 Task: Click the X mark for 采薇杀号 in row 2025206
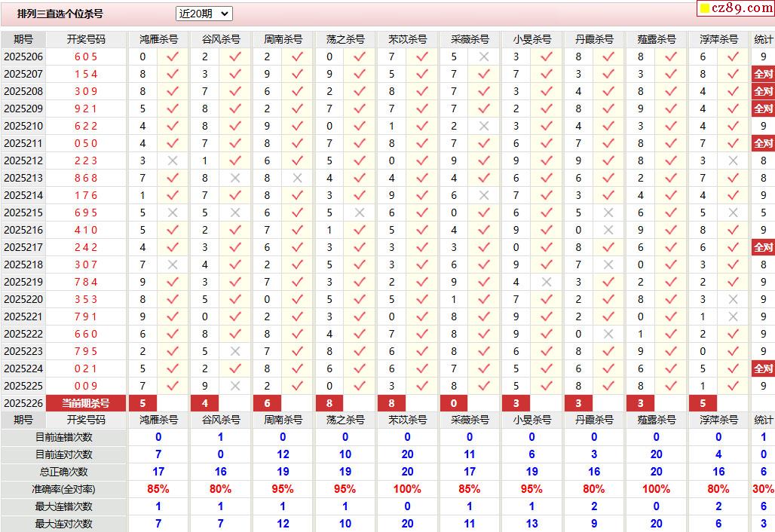(484, 57)
